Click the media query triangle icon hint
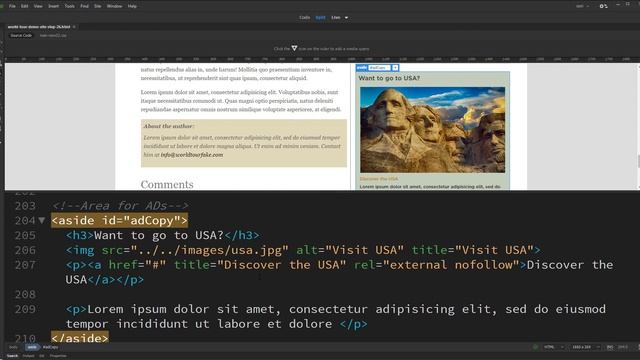Viewport: 640px width, 360px height. 294,49
